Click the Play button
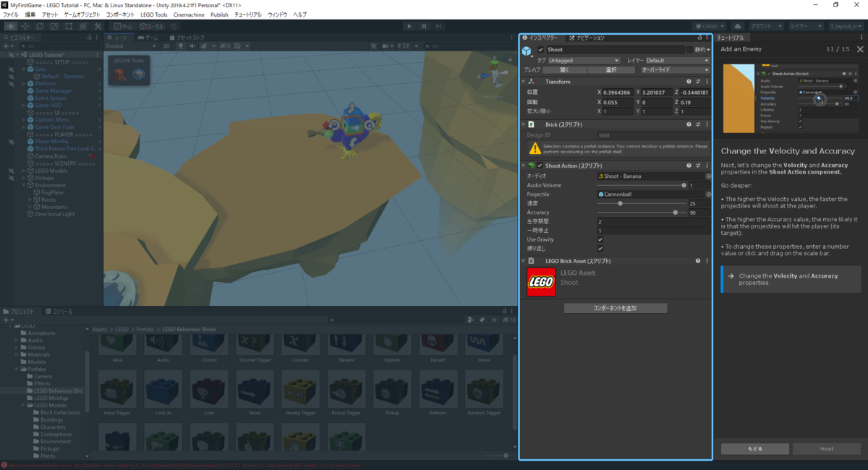 [409, 26]
